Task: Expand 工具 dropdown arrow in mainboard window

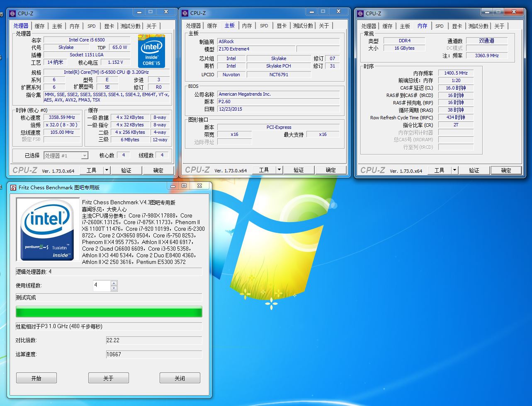Action: pos(279,170)
